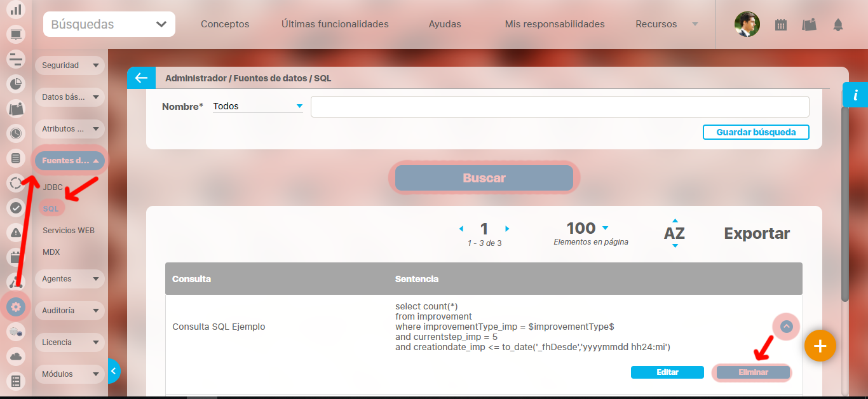Screen dimensions: 868x399
Task: Expand the Seguridad menu section
Action: 69,65
